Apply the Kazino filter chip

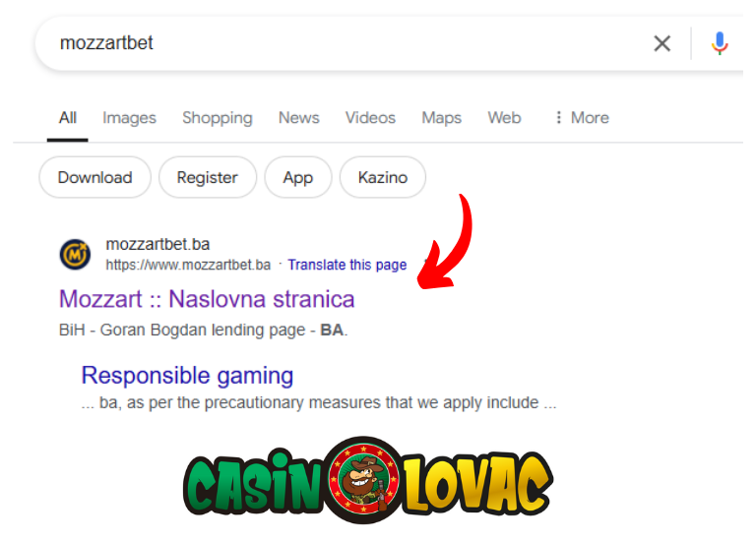(x=383, y=177)
